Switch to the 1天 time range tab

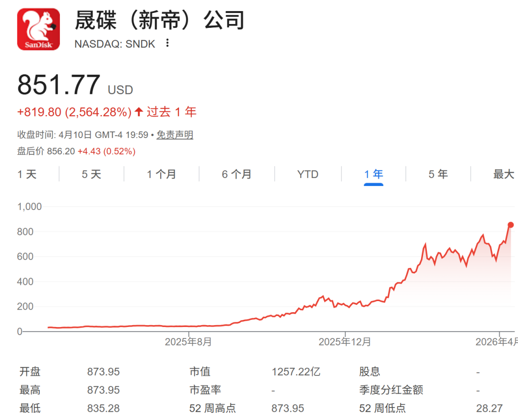(28, 174)
